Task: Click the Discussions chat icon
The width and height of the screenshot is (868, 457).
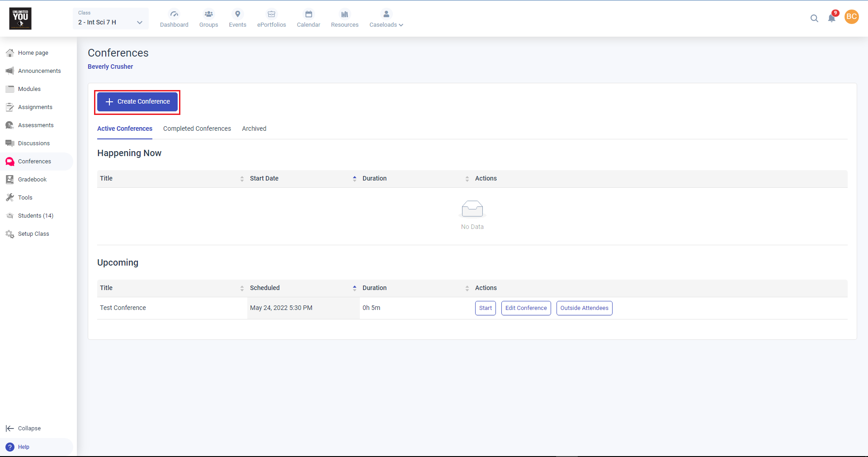Action: [10, 143]
